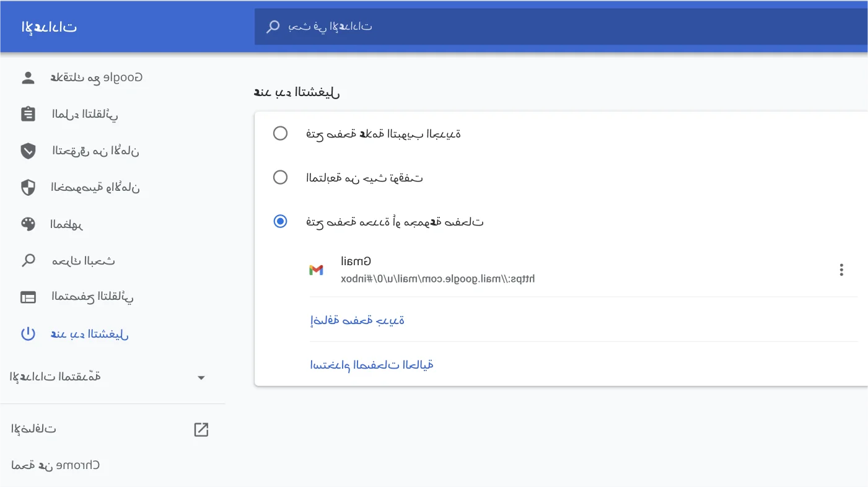Open Appearance via the palette icon
This screenshot has width=868, height=487.
[x=28, y=224]
